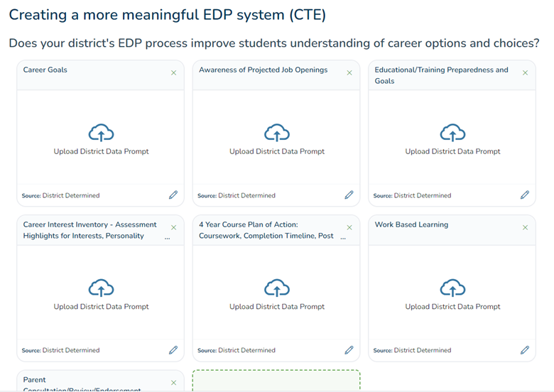554x392 pixels.
Task: Upload data for Awareness of Projected Job Openings
Action: pos(277,133)
